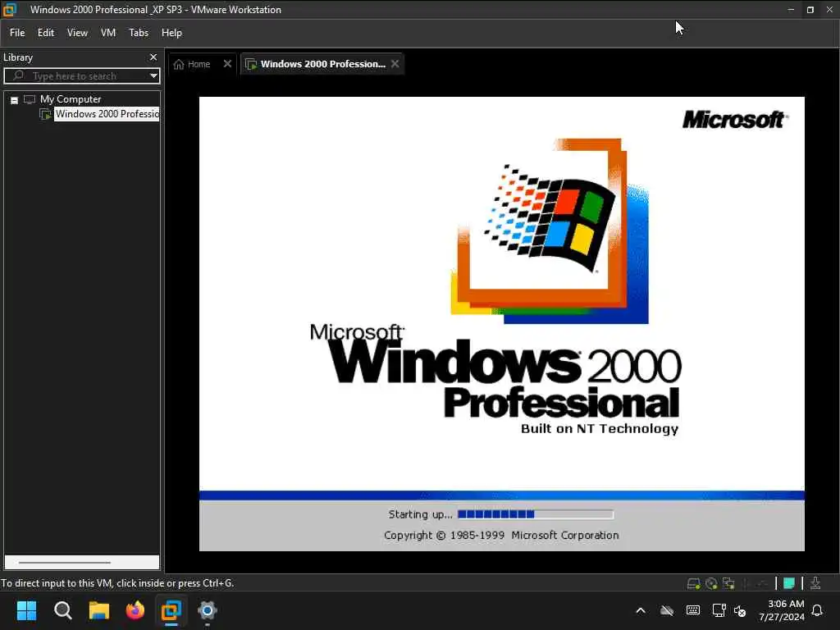Open Windows taskbar Search

pyautogui.click(x=62, y=610)
